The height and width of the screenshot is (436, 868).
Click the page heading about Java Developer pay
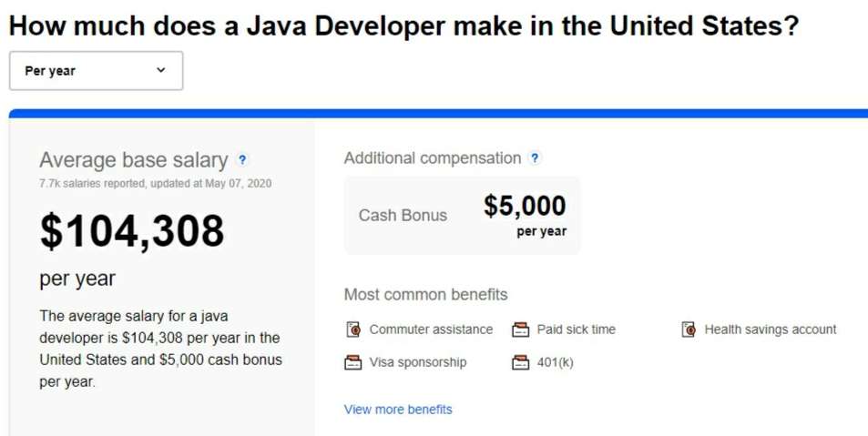click(x=404, y=25)
